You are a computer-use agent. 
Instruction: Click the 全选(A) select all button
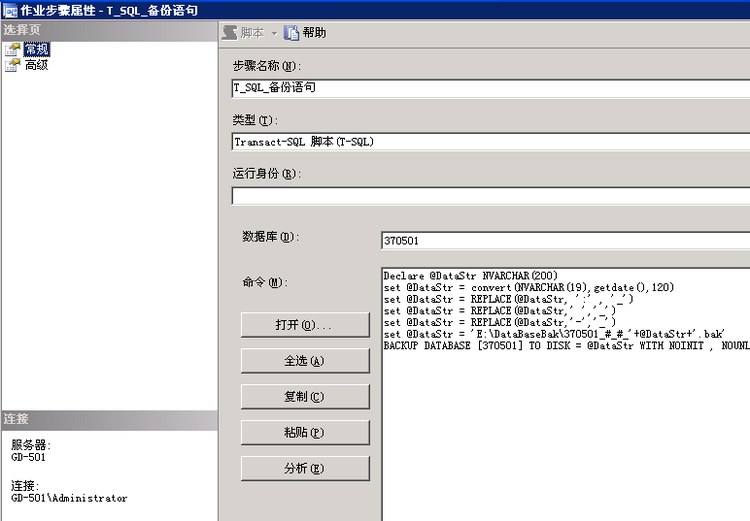point(305,361)
